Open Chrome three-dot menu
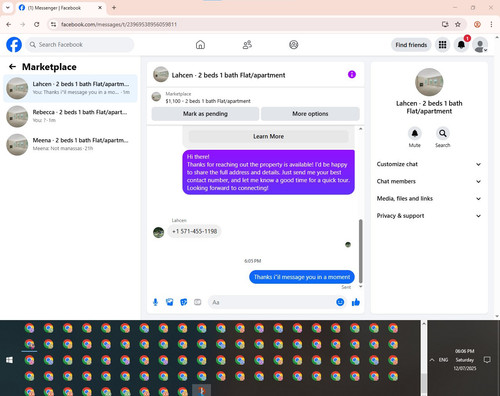 click(x=491, y=24)
